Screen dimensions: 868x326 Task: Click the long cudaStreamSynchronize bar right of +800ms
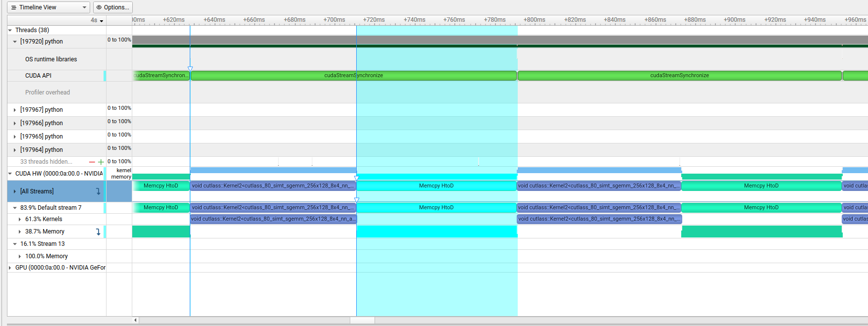[679, 76]
